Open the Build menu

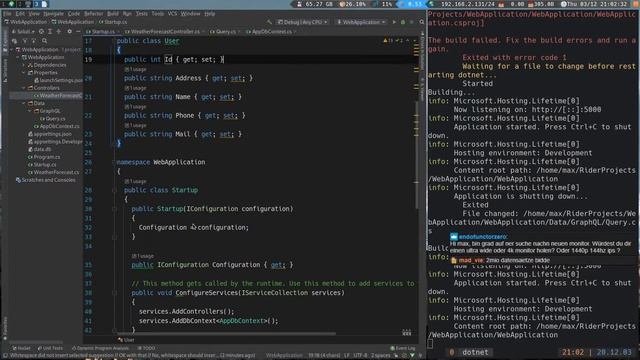(x=113, y=14)
